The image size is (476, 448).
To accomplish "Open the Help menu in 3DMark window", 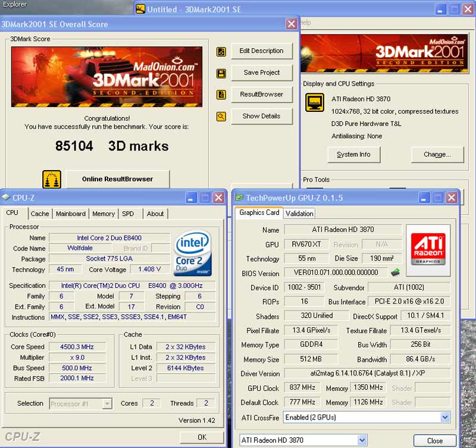I will 305,22.
